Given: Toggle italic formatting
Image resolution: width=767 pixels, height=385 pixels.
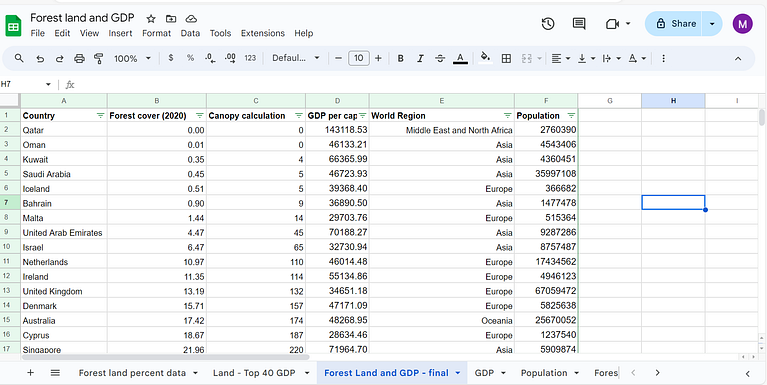Looking at the screenshot, I should 420,59.
